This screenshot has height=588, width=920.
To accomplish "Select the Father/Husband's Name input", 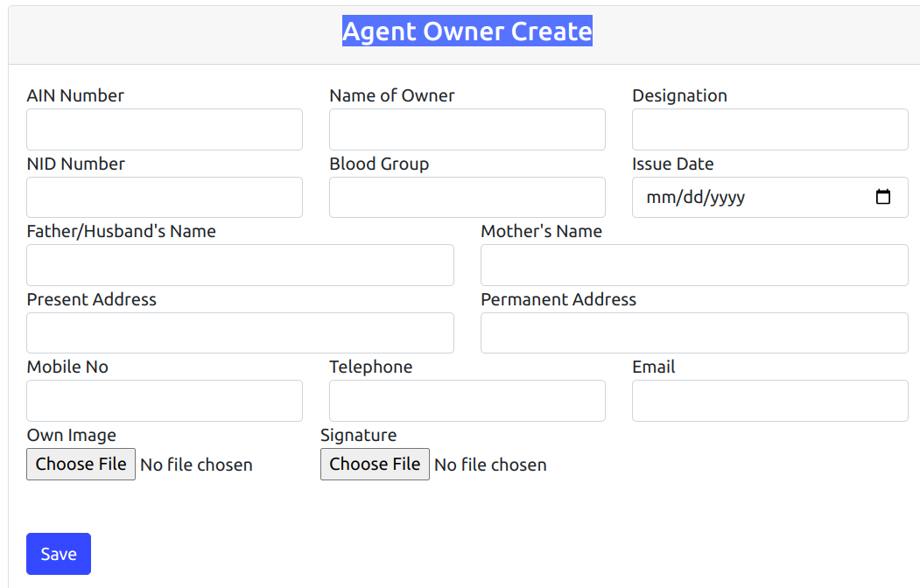I will tap(240, 265).
